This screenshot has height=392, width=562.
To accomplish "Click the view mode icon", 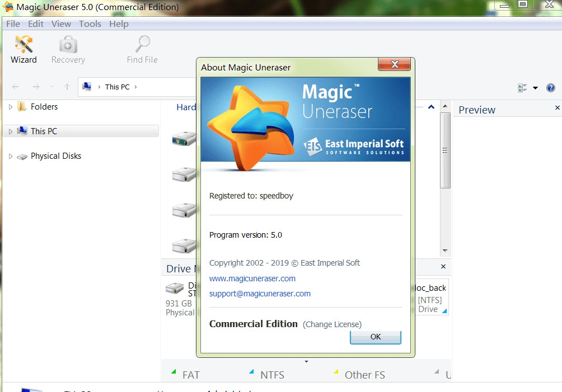I will (x=522, y=88).
